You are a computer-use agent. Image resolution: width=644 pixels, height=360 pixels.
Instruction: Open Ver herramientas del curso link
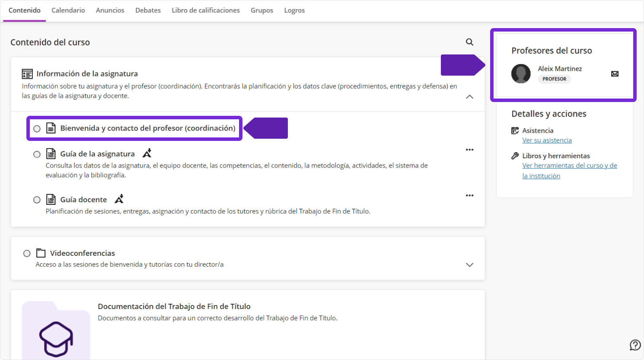coord(569,166)
